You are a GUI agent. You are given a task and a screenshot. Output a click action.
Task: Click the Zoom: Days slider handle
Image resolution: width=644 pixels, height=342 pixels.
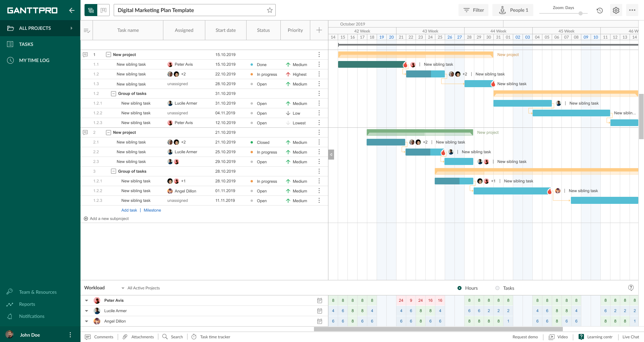(x=580, y=13)
